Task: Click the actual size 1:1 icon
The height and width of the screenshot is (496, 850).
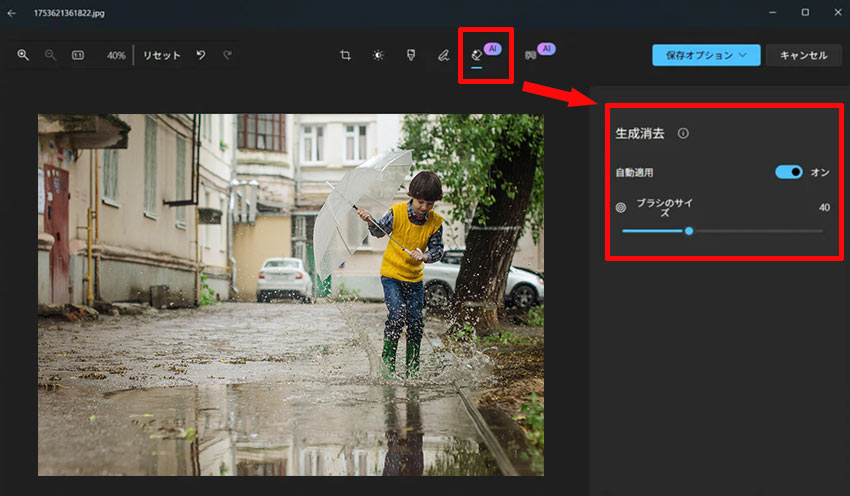Action: (77, 55)
